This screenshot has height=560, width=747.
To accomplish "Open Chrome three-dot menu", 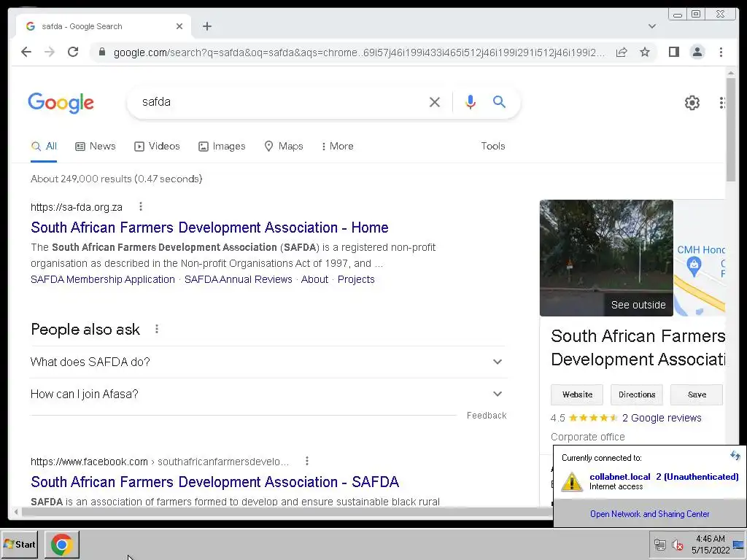I will point(721,52).
